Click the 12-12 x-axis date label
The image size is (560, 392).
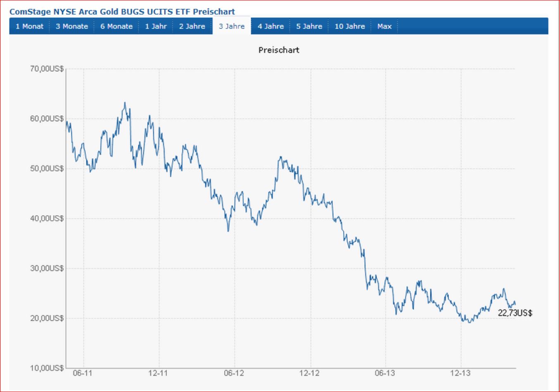[310, 373]
